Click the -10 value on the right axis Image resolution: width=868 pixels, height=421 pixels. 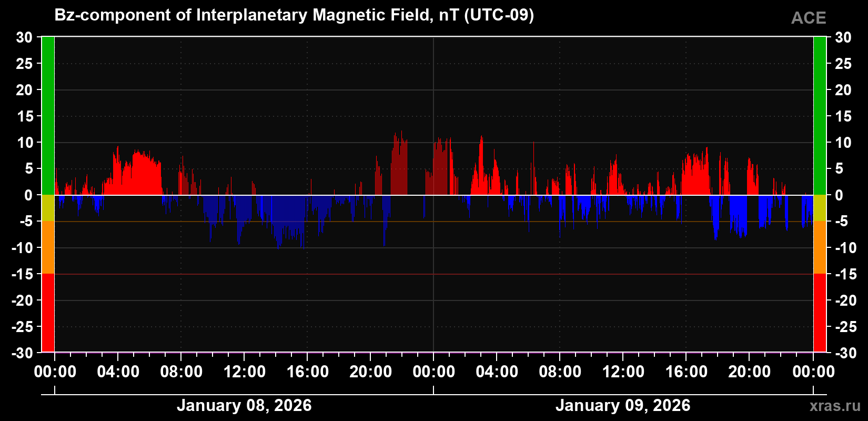pyautogui.click(x=846, y=248)
